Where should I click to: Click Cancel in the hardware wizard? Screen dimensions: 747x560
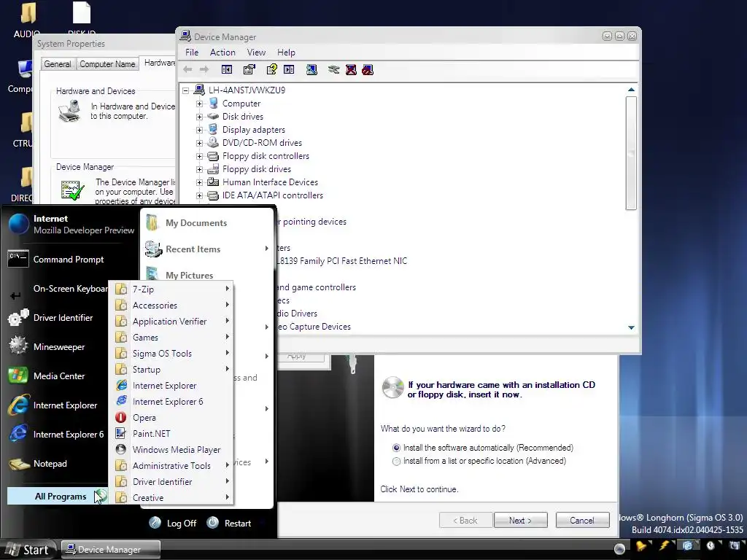click(x=582, y=521)
